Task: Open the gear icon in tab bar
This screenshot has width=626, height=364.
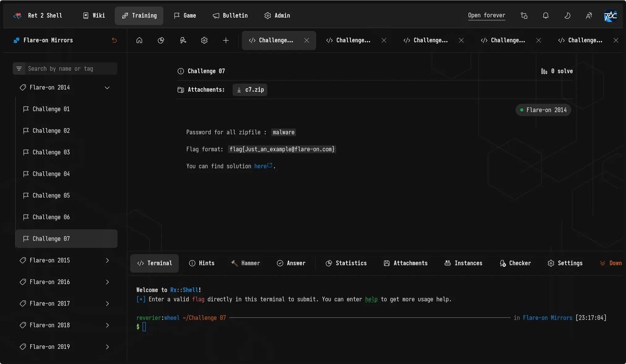Action: (x=204, y=40)
